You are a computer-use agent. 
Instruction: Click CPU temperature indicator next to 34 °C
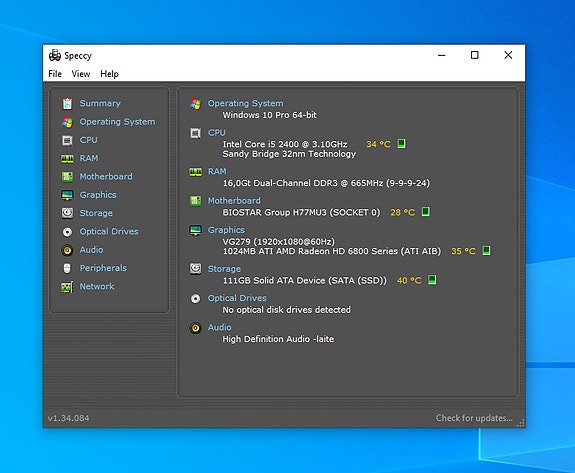point(402,143)
